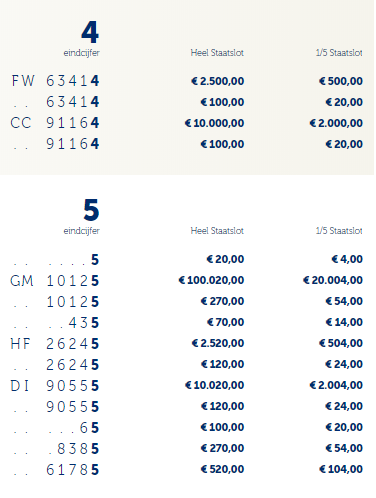
Task: Click the €2.000,00 fifth-lot prize
Action: [x=336, y=123]
